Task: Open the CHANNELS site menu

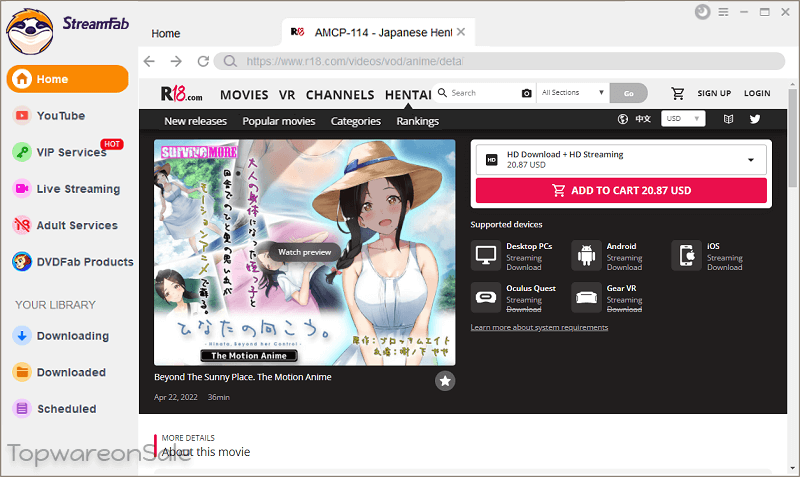Action: point(340,95)
